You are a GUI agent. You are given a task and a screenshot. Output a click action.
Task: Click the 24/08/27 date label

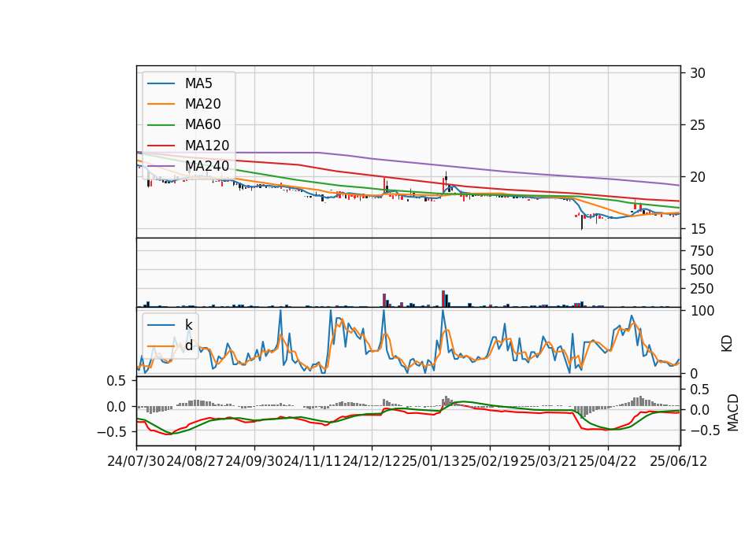(195, 462)
